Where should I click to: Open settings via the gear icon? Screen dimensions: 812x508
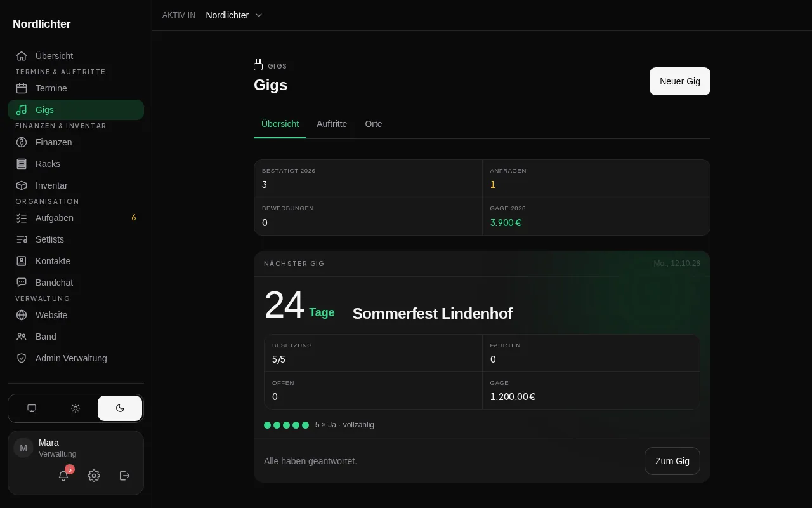click(x=94, y=476)
